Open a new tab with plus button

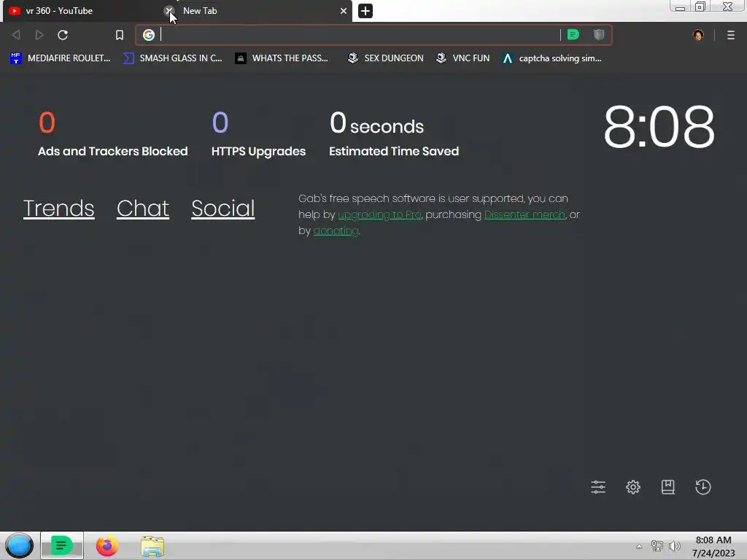point(365,11)
